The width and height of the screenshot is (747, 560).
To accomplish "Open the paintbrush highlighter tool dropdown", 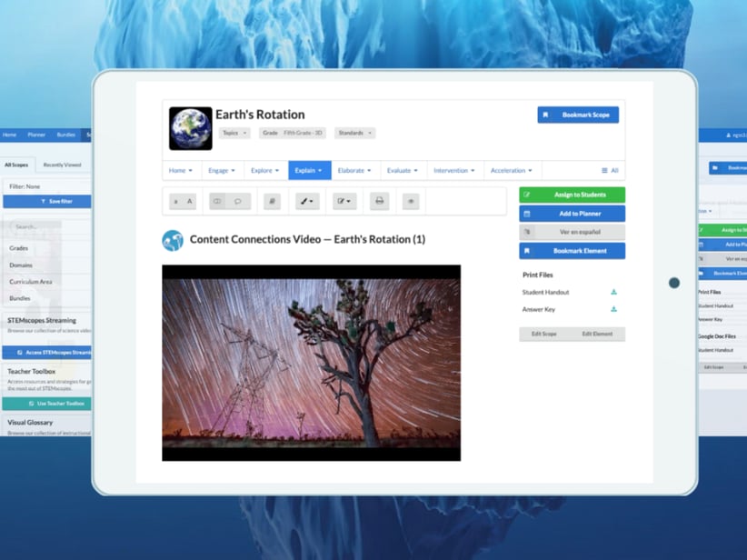I will coord(307,201).
